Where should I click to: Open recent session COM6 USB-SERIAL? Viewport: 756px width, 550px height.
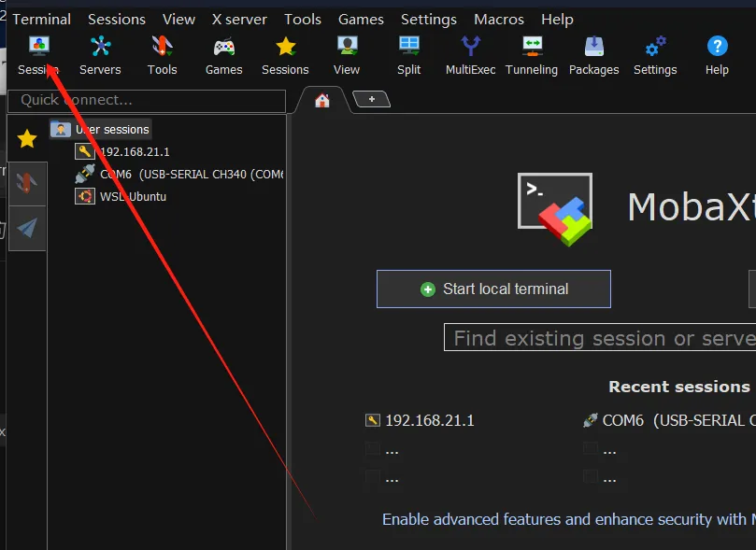[669, 420]
